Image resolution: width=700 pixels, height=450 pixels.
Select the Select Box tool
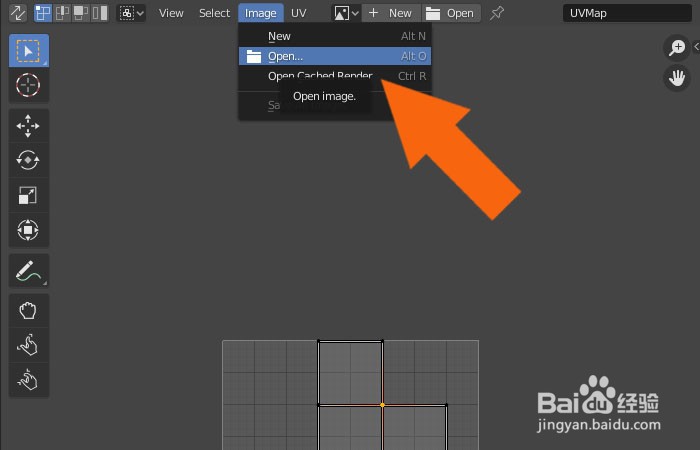click(x=29, y=51)
